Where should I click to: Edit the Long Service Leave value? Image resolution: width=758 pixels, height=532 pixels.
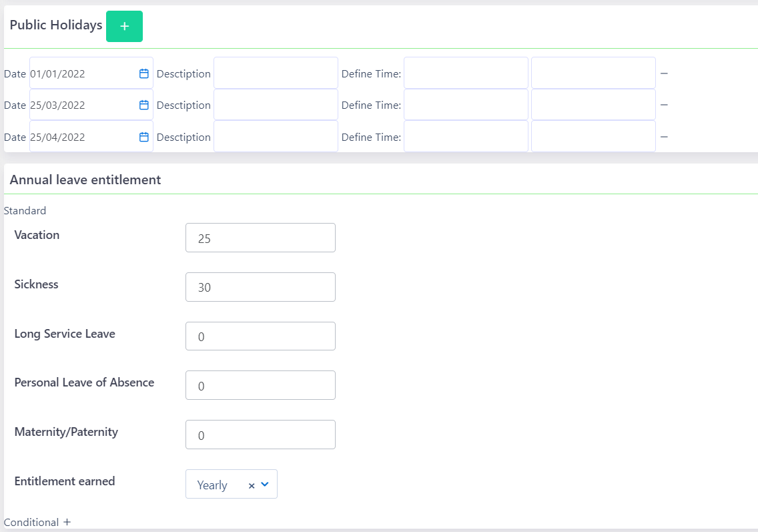coord(260,336)
